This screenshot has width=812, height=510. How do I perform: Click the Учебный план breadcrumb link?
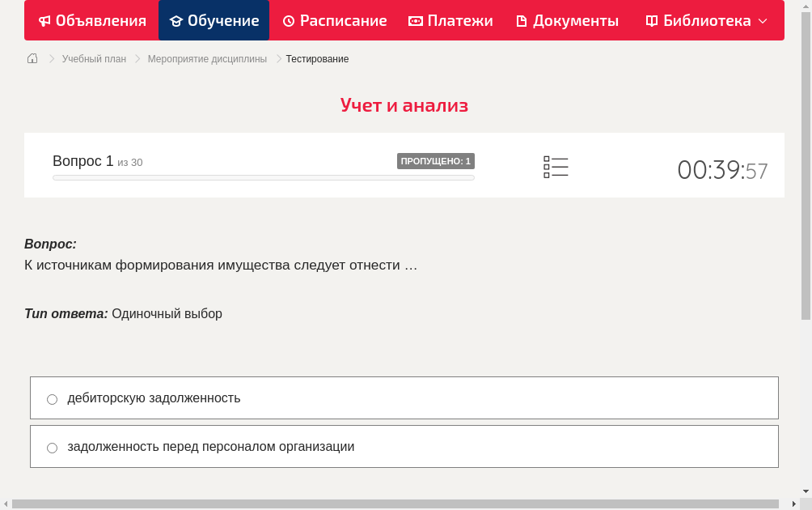pyautogui.click(x=94, y=58)
